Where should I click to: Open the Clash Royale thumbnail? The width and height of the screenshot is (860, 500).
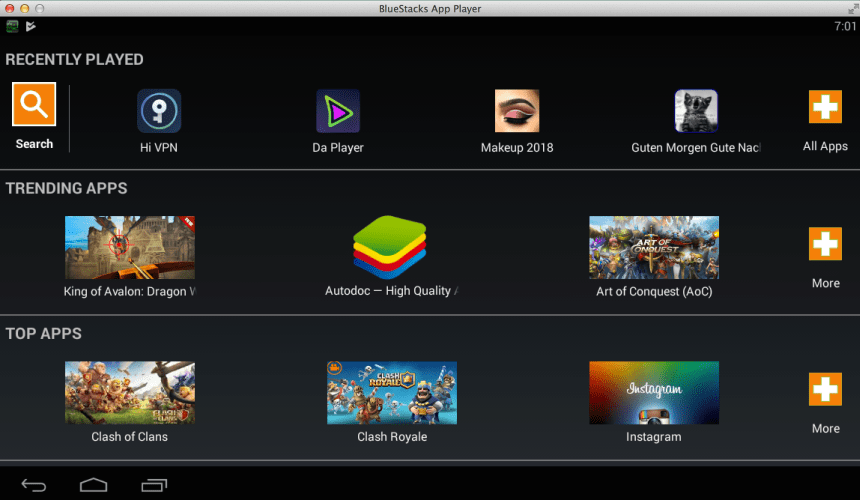[x=391, y=393]
